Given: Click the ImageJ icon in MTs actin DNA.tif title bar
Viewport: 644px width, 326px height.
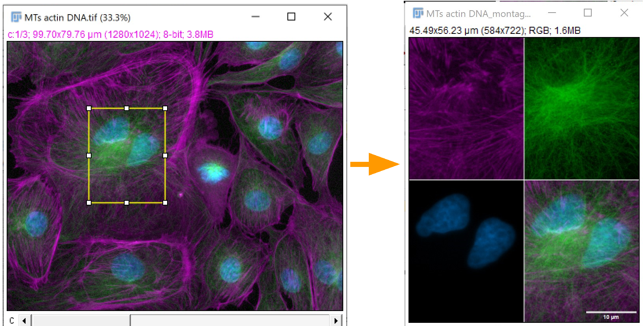Looking at the screenshot, I should [16, 17].
